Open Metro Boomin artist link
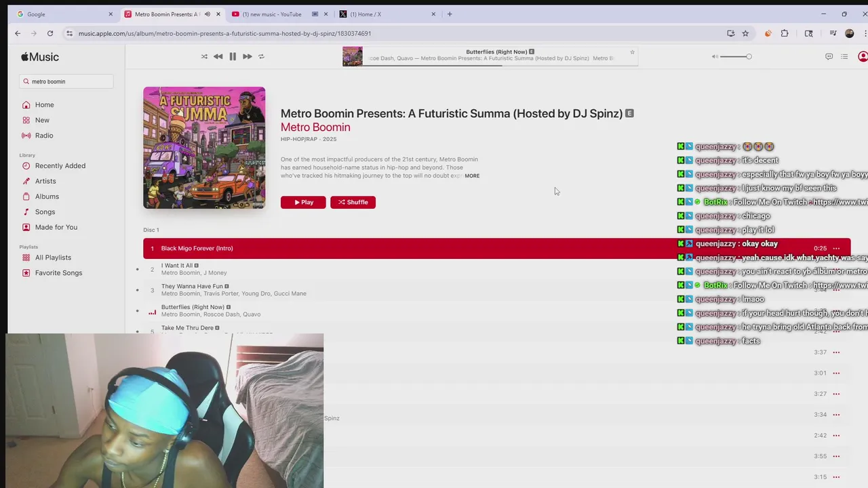 315,127
